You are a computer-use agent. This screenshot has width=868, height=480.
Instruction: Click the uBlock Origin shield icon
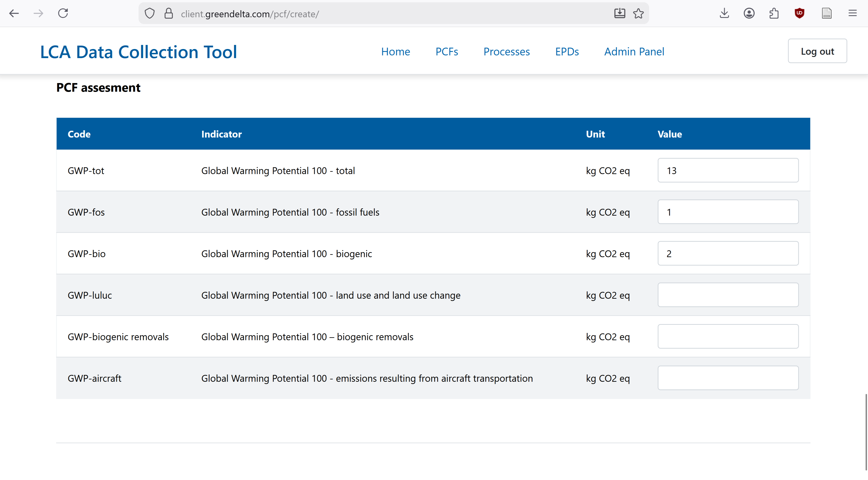tap(799, 13)
